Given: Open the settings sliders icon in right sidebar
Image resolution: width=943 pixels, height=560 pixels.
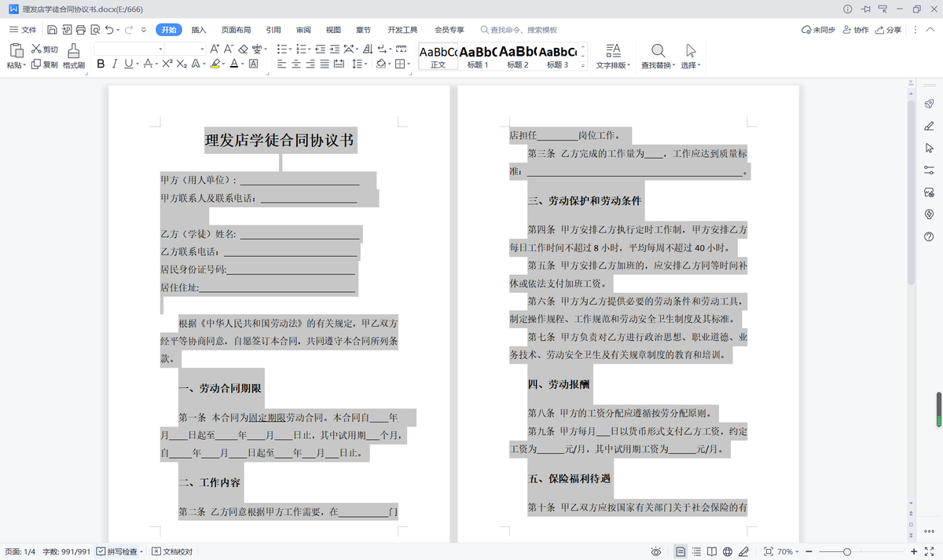Looking at the screenshot, I should coord(929,170).
